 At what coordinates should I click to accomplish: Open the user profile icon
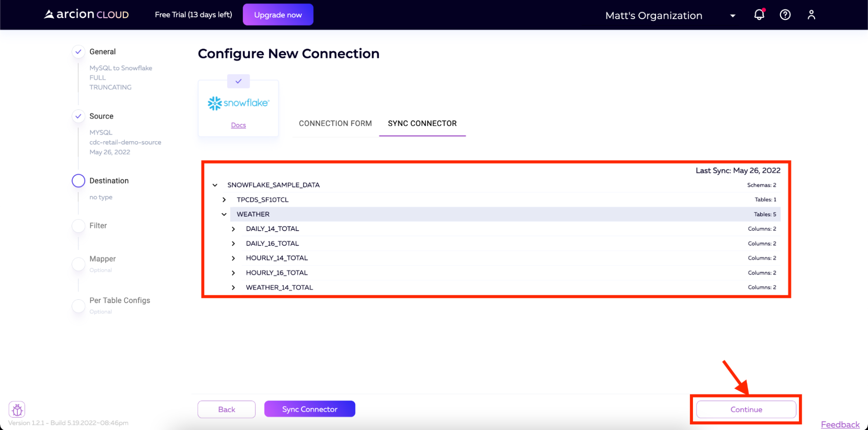click(811, 15)
